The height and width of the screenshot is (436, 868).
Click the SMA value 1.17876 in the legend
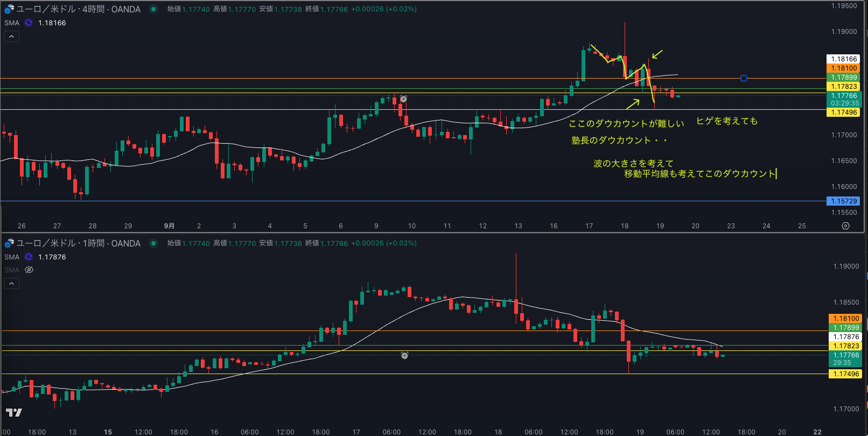[x=52, y=257]
